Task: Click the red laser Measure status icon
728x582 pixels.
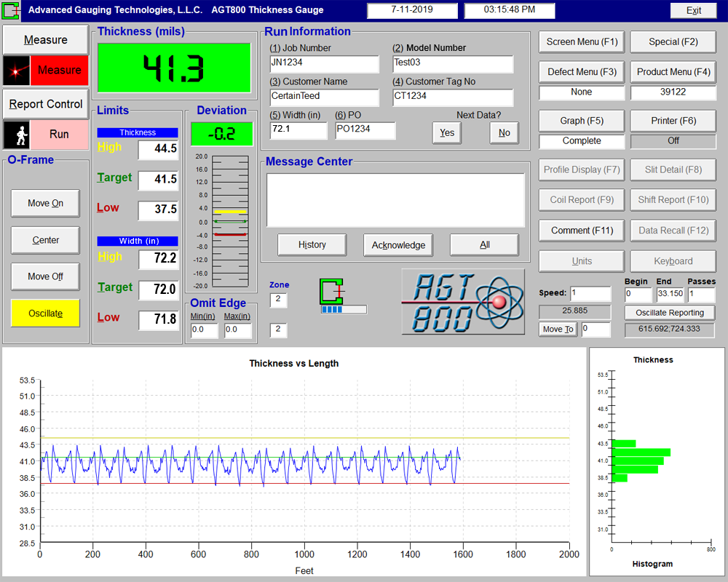Action: (17, 71)
